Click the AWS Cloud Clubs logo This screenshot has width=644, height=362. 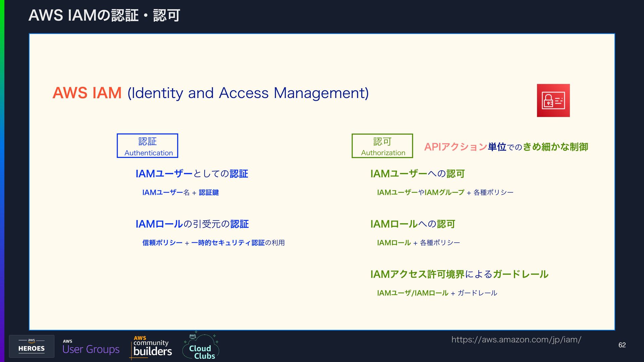(x=201, y=346)
